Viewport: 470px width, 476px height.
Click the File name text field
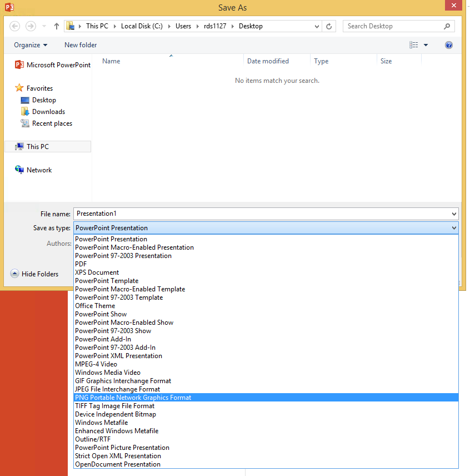tap(261, 214)
